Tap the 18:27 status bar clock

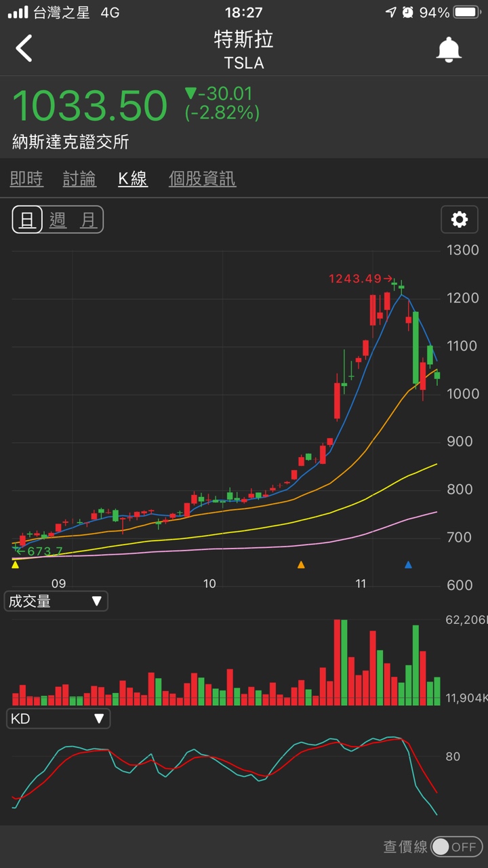click(243, 12)
